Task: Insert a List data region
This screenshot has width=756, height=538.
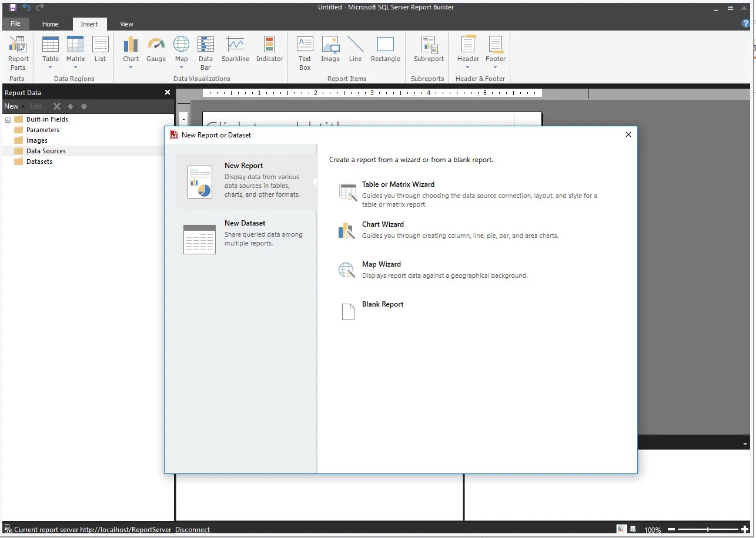Action: pos(101,50)
